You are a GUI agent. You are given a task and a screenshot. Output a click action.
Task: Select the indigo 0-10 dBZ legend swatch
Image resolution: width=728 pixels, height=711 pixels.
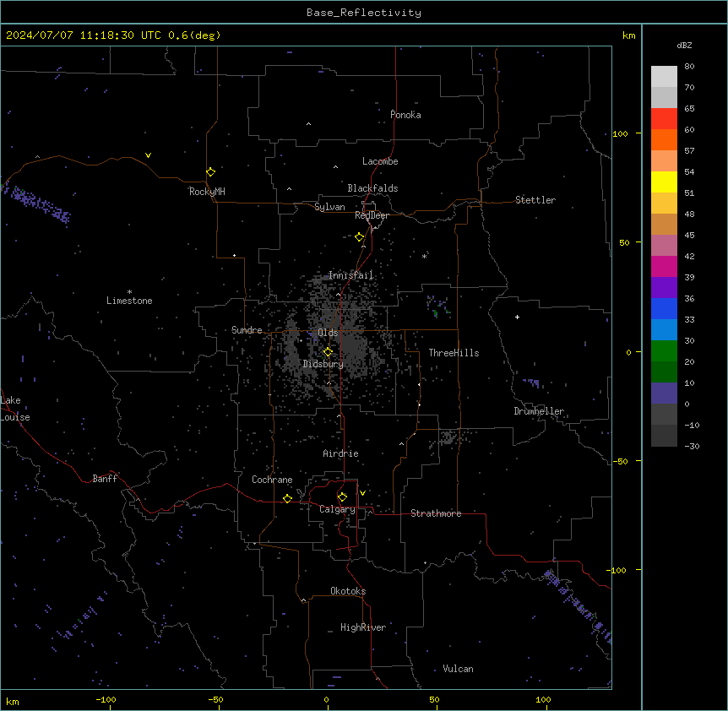point(664,393)
